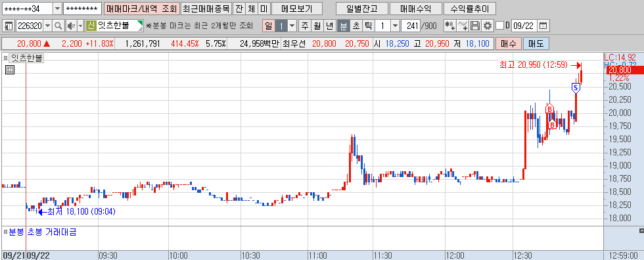
Task: Click blue 매도 sell button
Action: coord(536,43)
